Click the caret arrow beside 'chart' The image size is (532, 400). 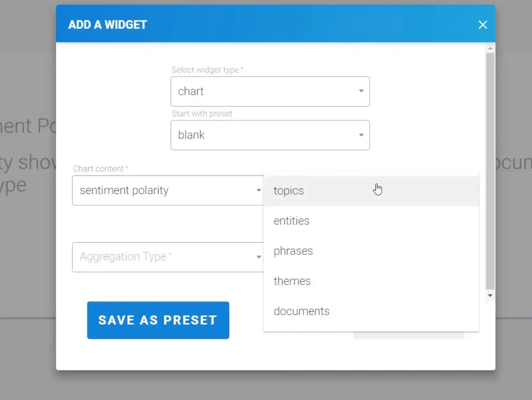[361, 91]
